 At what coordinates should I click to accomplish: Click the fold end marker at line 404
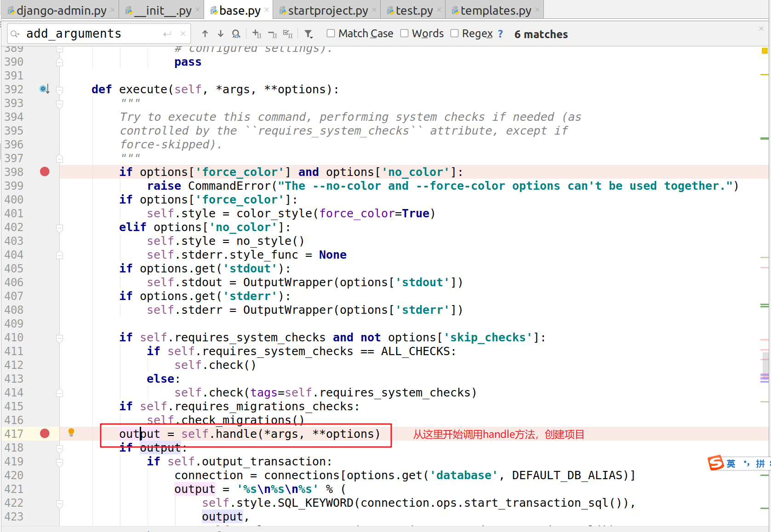[59, 255]
